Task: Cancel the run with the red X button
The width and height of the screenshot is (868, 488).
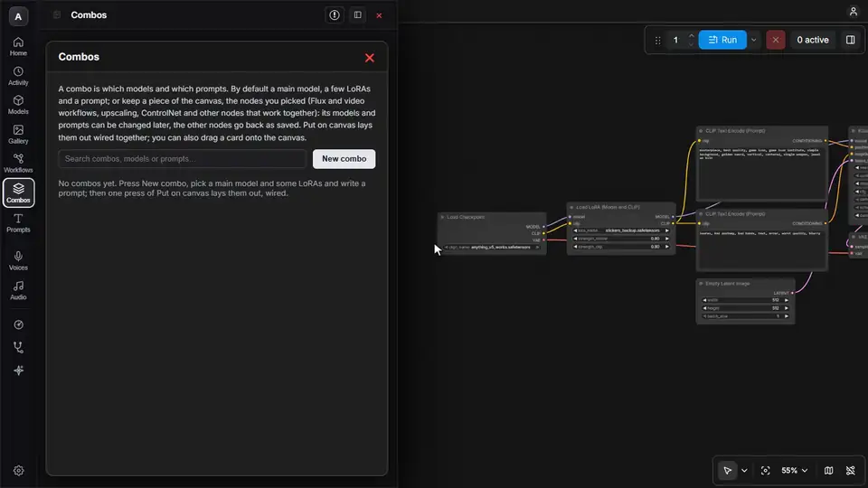Action: pyautogui.click(x=775, y=40)
